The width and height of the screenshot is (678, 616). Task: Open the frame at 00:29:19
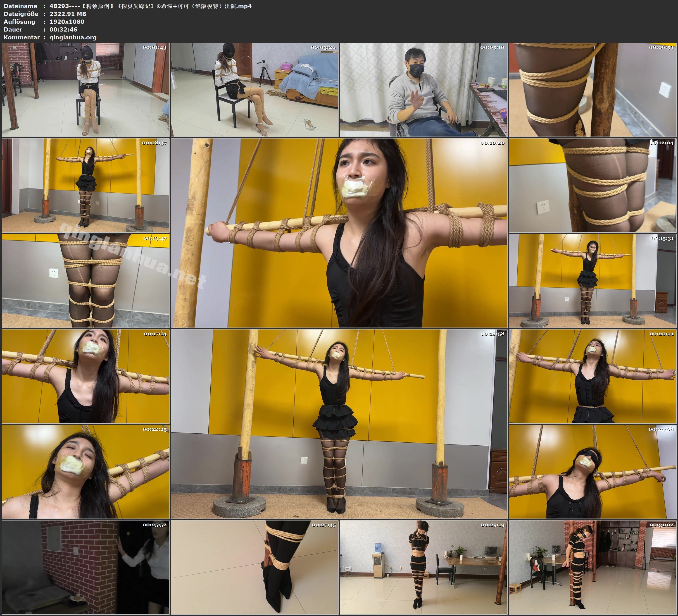tap(424, 567)
